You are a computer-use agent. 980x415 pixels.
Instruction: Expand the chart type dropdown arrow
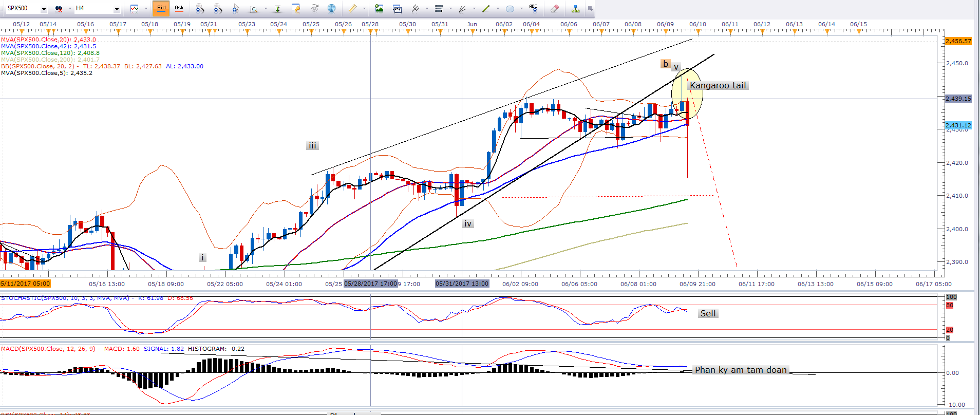coord(146,9)
